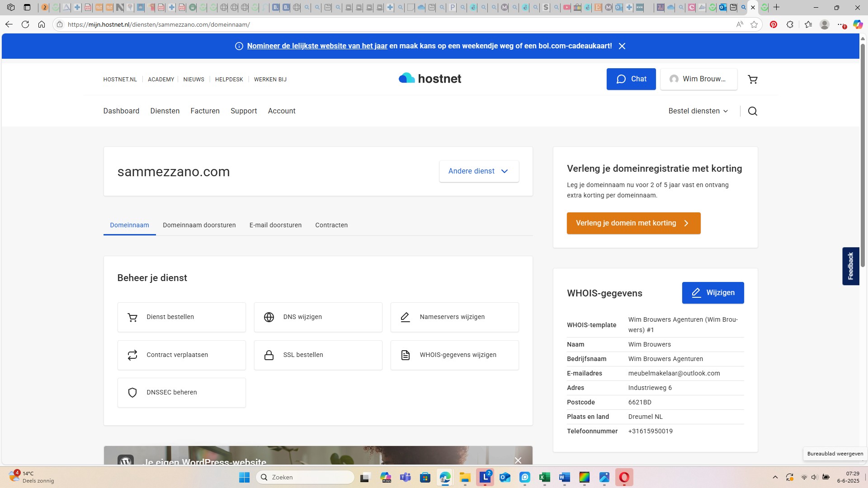Click DNSSEC beheren tile
868x488 pixels.
(182, 393)
